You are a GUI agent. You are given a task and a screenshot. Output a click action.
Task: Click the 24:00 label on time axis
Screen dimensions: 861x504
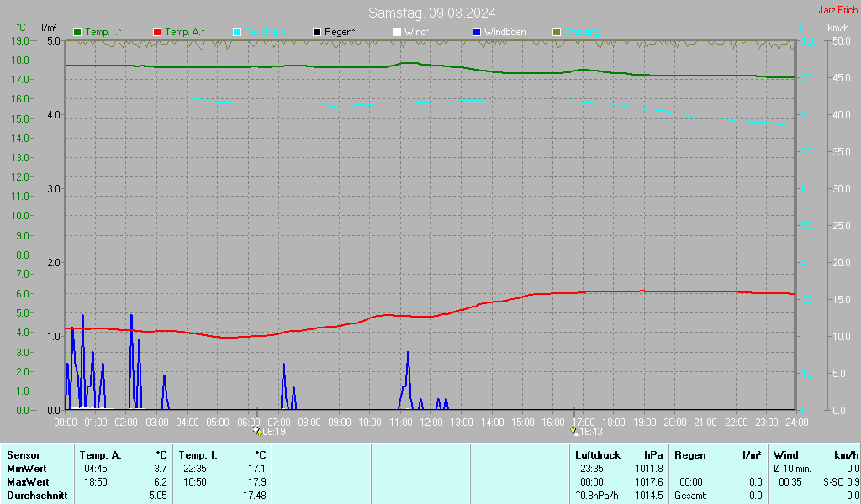(x=797, y=422)
